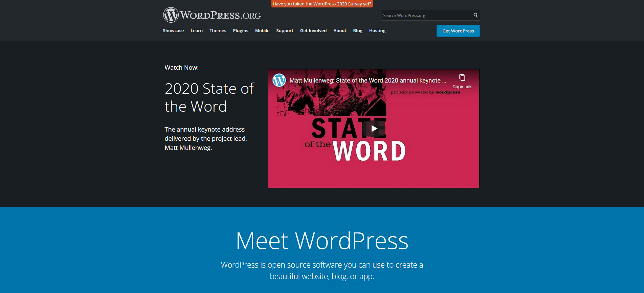
Task: Click the Get WordPress button
Action: [x=458, y=31]
